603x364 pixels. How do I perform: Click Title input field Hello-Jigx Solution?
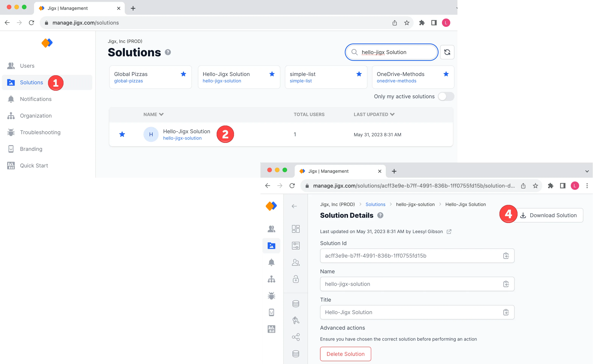[417, 312]
